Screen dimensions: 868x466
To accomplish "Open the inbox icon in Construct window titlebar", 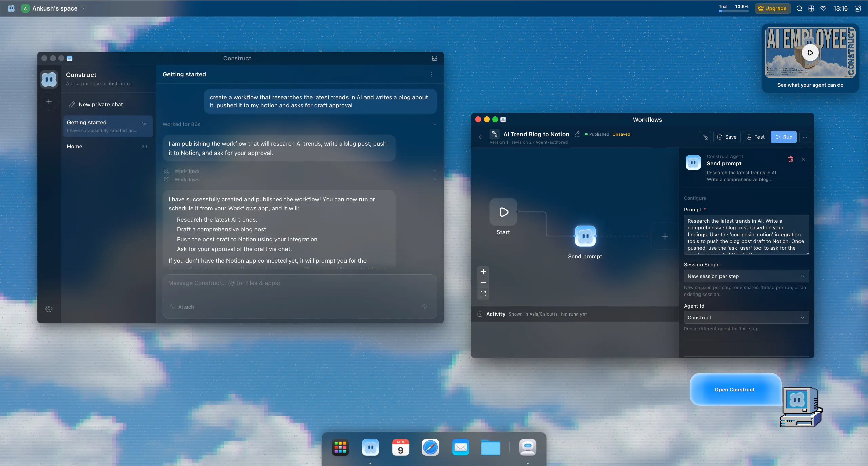I will (434, 58).
